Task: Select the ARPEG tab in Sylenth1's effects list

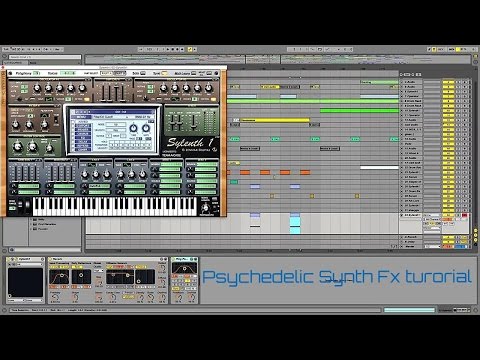Action: tap(83, 122)
